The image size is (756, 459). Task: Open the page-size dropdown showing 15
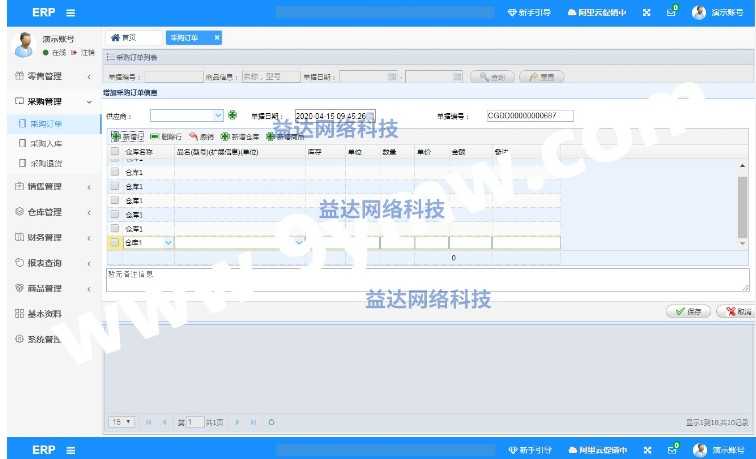(122, 422)
